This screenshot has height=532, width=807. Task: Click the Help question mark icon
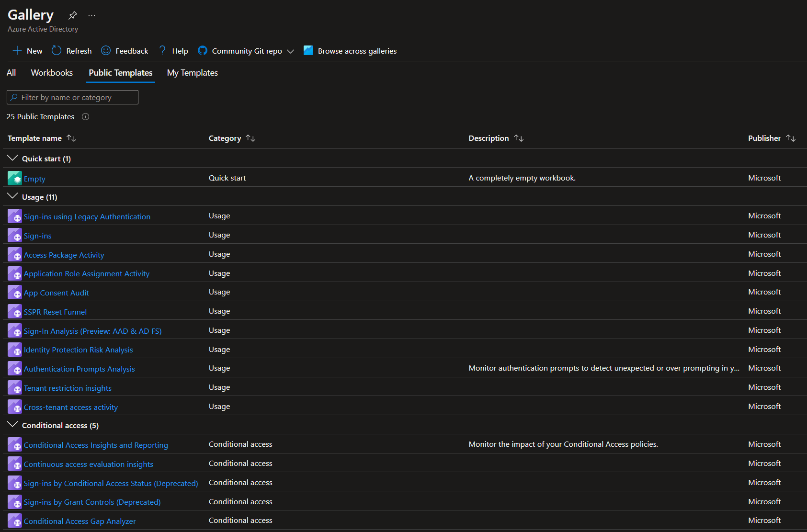coord(162,51)
